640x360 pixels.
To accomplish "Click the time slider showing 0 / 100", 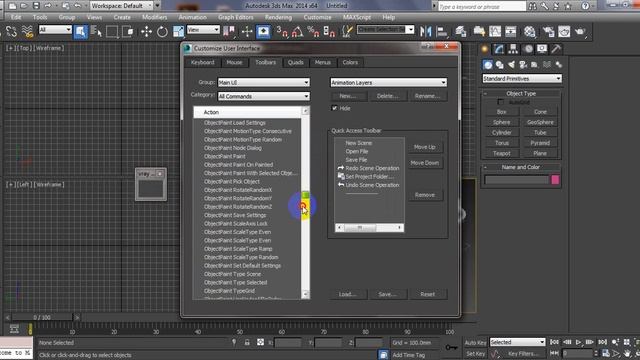I will [42, 317].
